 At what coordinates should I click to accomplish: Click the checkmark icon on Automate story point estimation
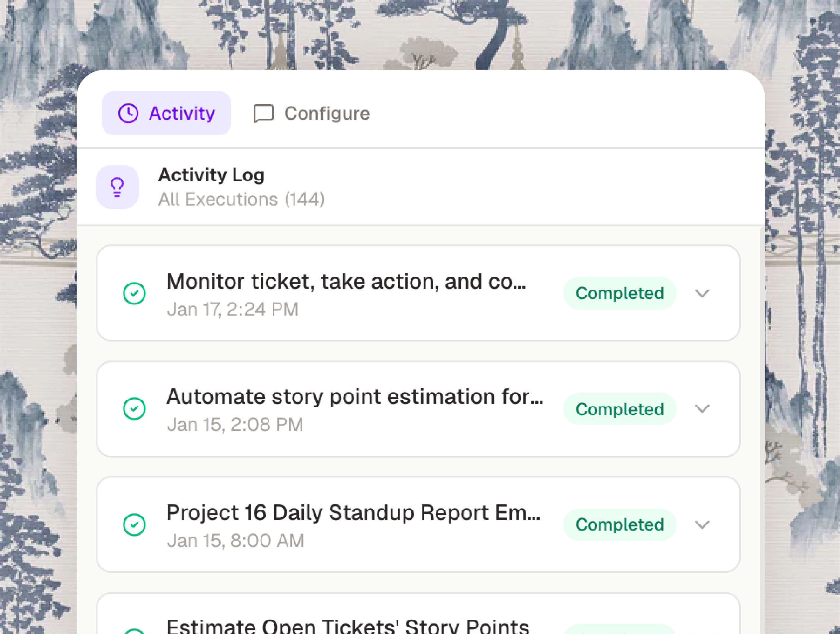(x=134, y=409)
